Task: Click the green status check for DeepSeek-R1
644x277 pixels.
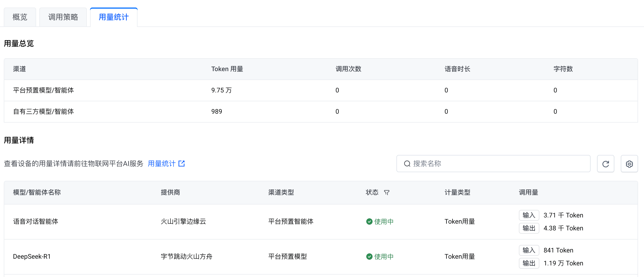Action: [x=369, y=257]
